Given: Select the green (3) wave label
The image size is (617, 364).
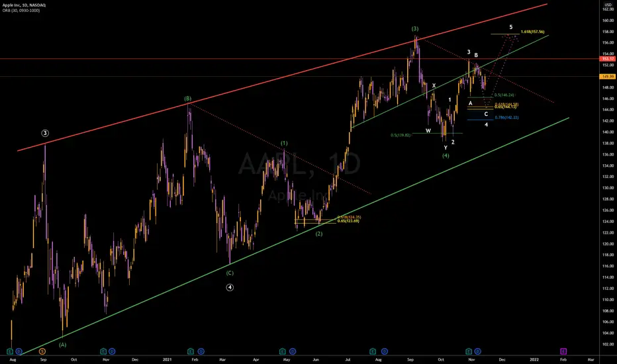Looking at the screenshot, I should [x=415, y=28].
